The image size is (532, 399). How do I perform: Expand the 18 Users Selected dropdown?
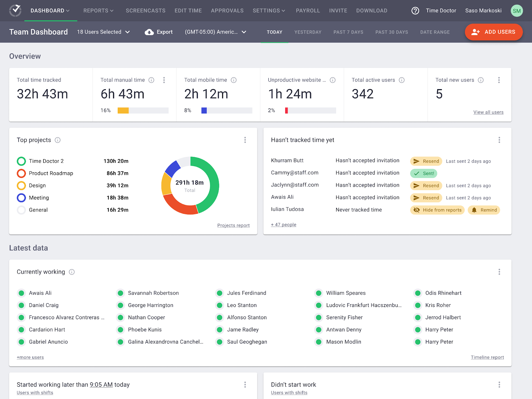tap(103, 32)
